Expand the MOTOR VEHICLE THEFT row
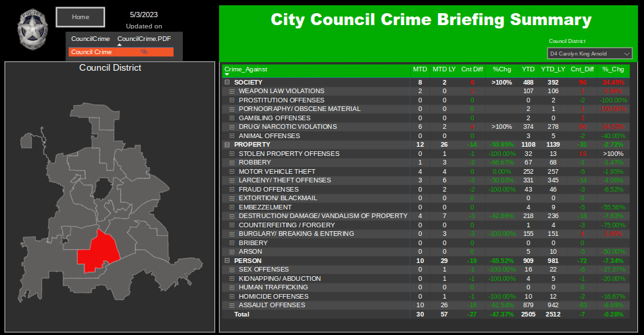Image resolution: width=644 pixels, height=335 pixels. 232,172
